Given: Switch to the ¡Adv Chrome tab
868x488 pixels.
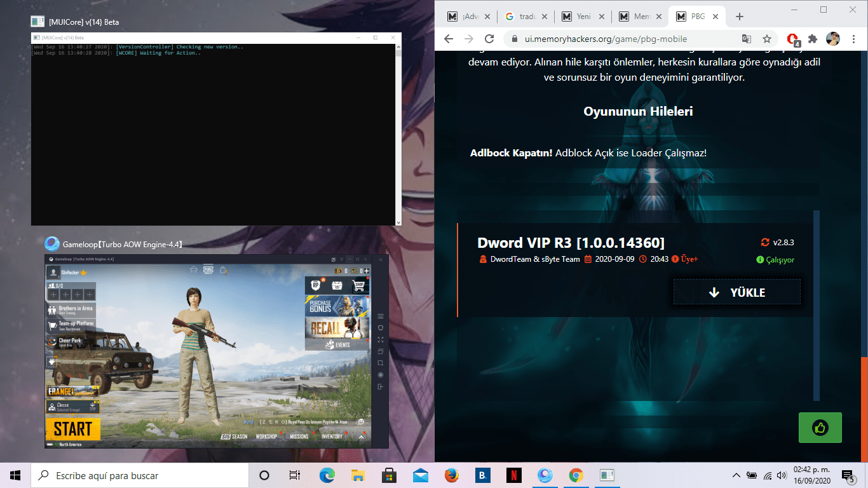Looking at the screenshot, I should tap(470, 17).
